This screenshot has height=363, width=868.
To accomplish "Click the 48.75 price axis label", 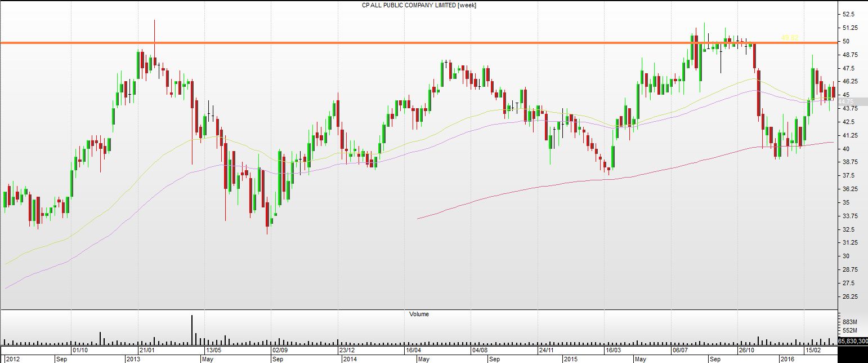I will 850,55.
